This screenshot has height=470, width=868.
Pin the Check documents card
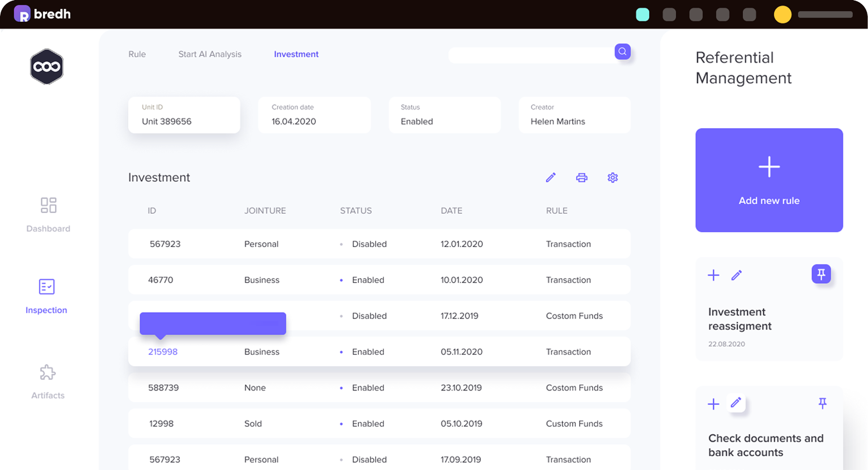click(x=822, y=403)
